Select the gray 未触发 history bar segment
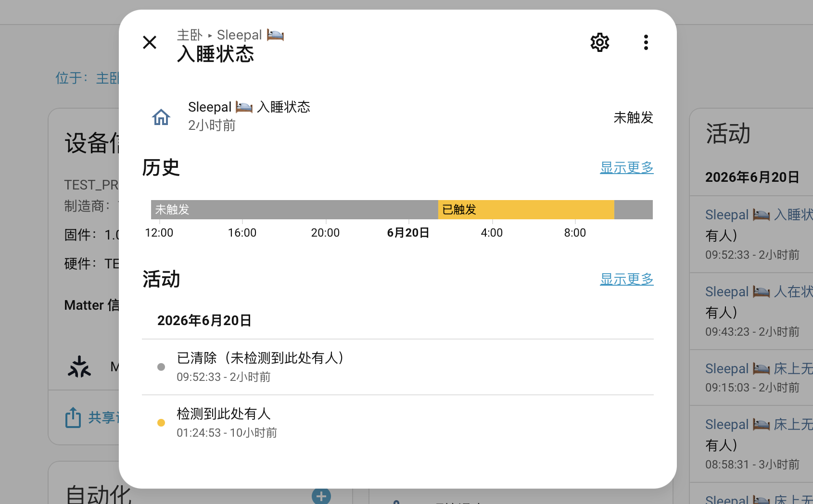Image resolution: width=813 pixels, height=504 pixels. tap(294, 210)
